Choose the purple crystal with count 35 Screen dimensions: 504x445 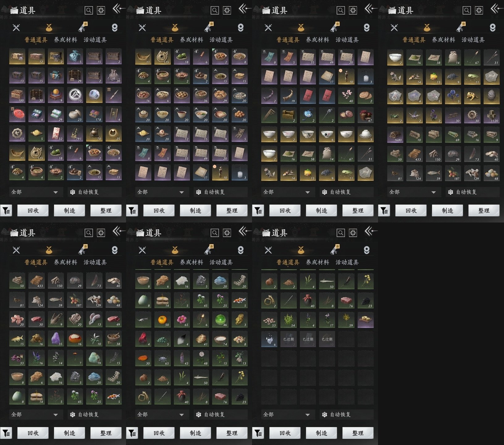[56, 338]
